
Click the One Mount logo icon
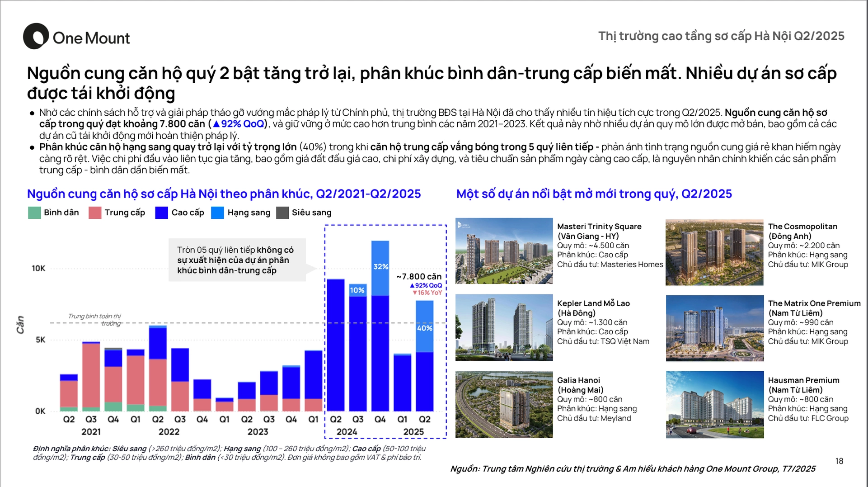click(x=36, y=36)
